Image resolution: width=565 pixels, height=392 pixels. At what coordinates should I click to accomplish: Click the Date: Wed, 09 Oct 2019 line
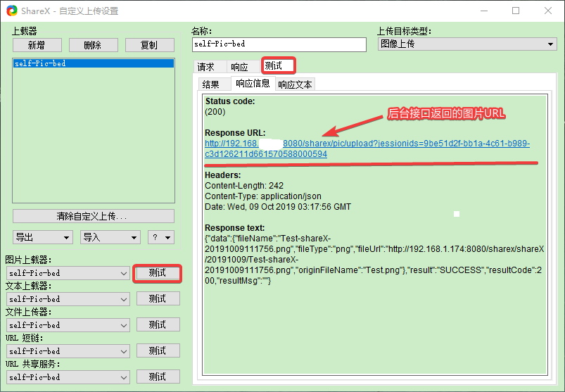pyautogui.click(x=278, y=206)
